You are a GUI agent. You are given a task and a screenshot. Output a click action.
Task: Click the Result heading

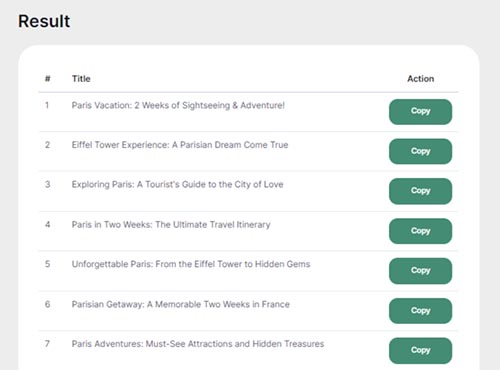tap(44, 21)
